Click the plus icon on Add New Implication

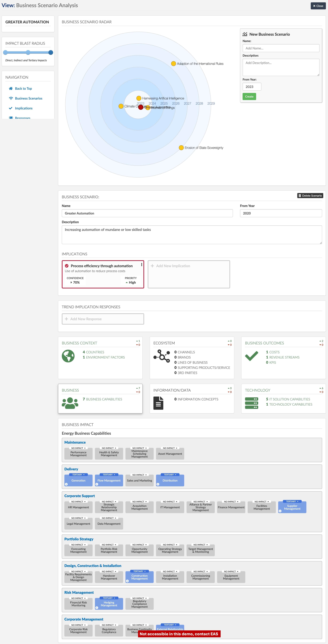[152, 266]
